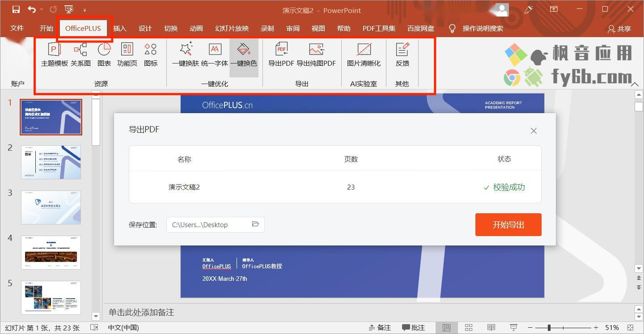Open the 主题模板 theme templates tool
The image size is (644, 334).
tap(55, 55)
